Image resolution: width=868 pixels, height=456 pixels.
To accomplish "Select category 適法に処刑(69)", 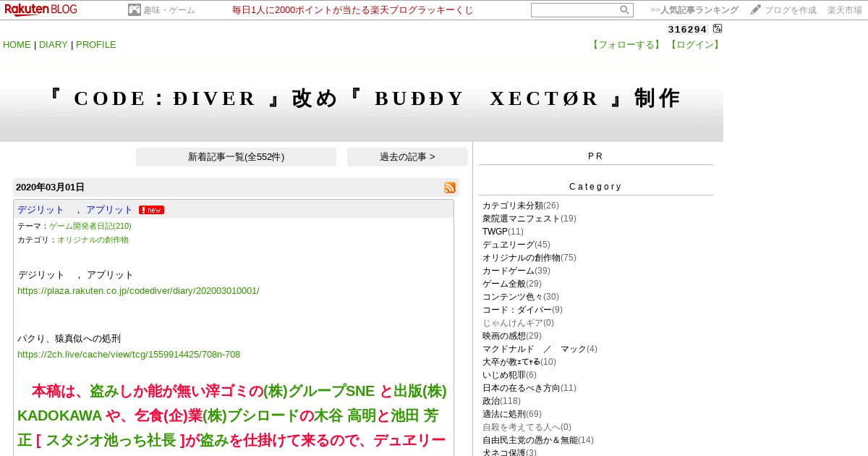I will 512,414.
